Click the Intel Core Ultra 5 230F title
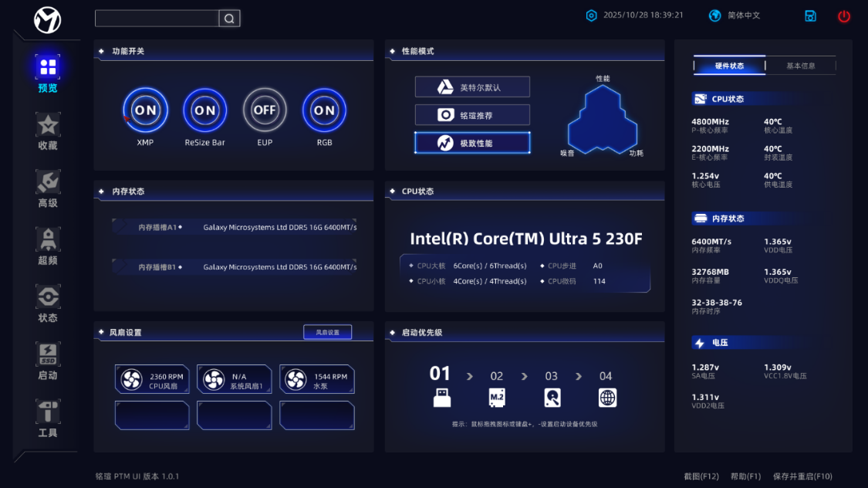 click(x=526, y=239)
